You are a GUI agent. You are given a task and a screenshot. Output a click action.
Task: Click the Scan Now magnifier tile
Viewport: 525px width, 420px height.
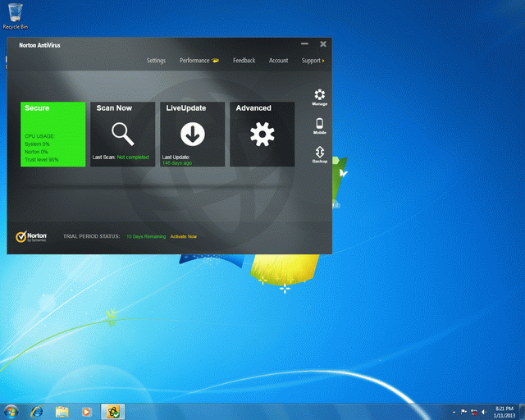point(122,134)
